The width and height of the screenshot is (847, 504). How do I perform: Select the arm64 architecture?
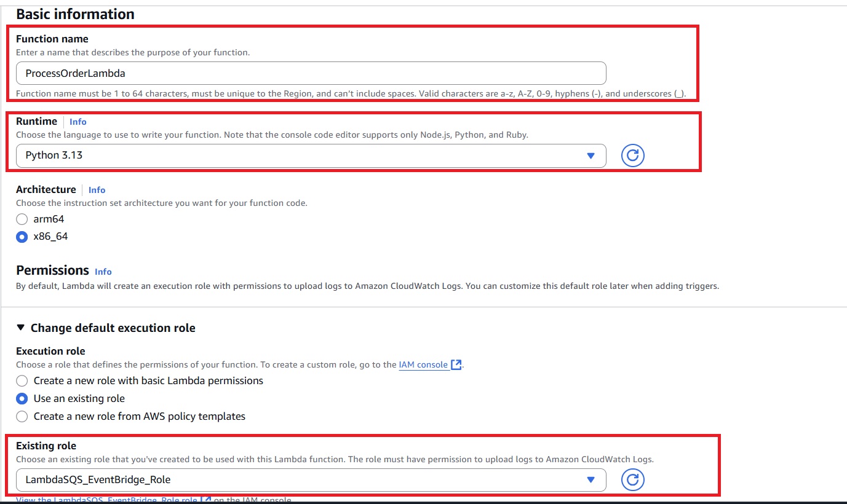22,219
